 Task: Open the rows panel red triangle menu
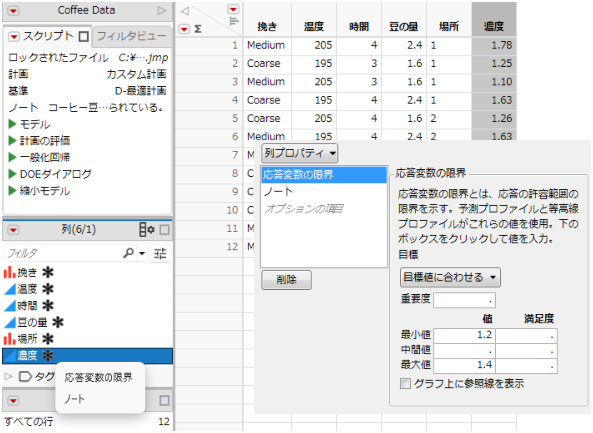tap(13, 400)
